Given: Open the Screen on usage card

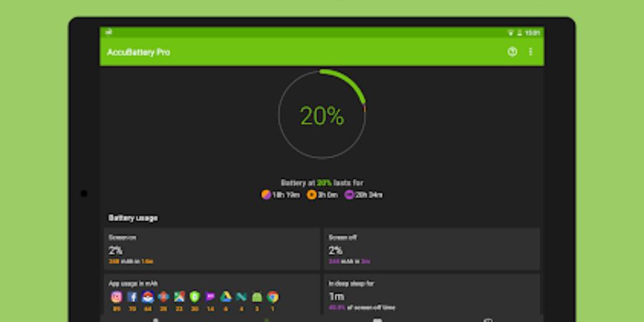Looking at the screenshot, I should tap(212, 249).
